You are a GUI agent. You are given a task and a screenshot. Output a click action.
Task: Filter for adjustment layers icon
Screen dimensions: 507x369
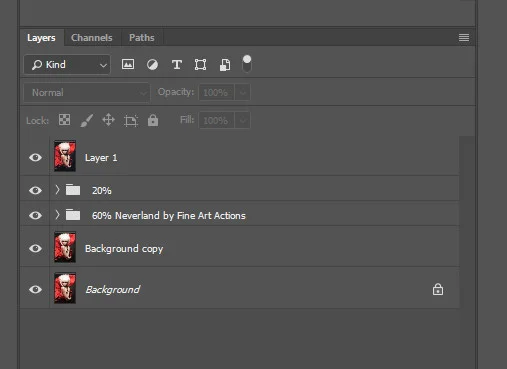[x=152, y=64]
